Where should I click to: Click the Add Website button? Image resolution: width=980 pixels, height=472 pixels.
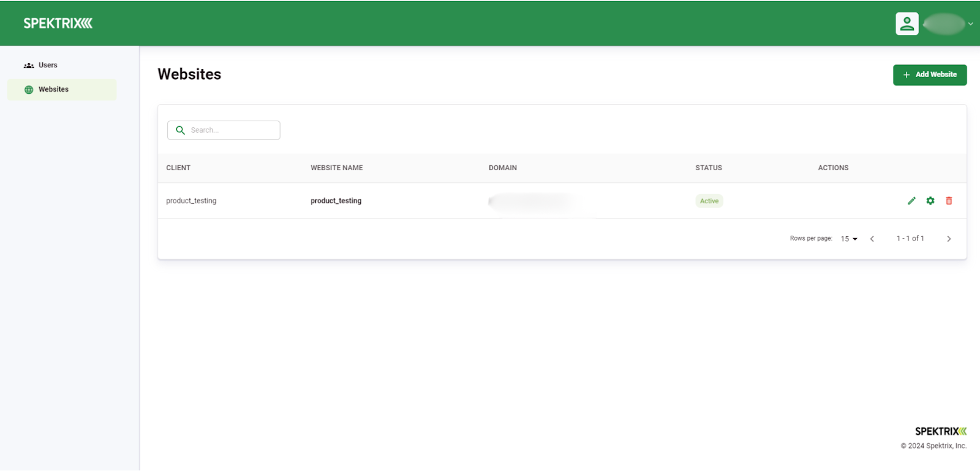coord(929,75)
